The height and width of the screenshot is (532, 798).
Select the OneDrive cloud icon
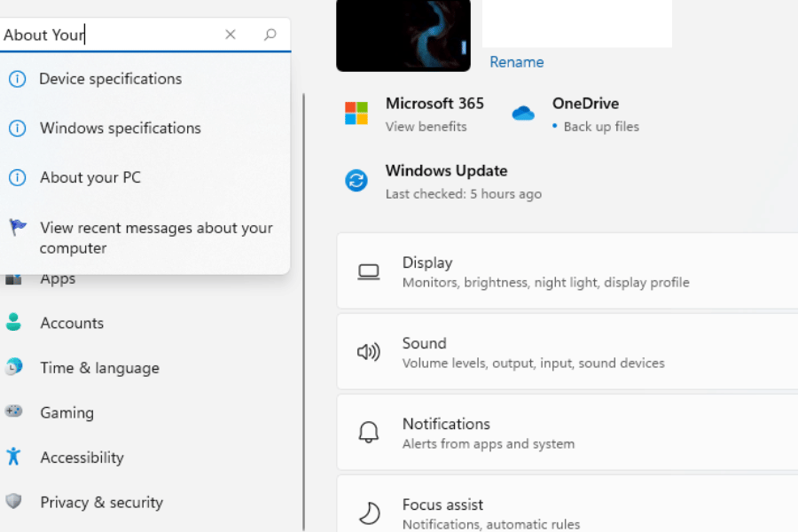(523, 113)
